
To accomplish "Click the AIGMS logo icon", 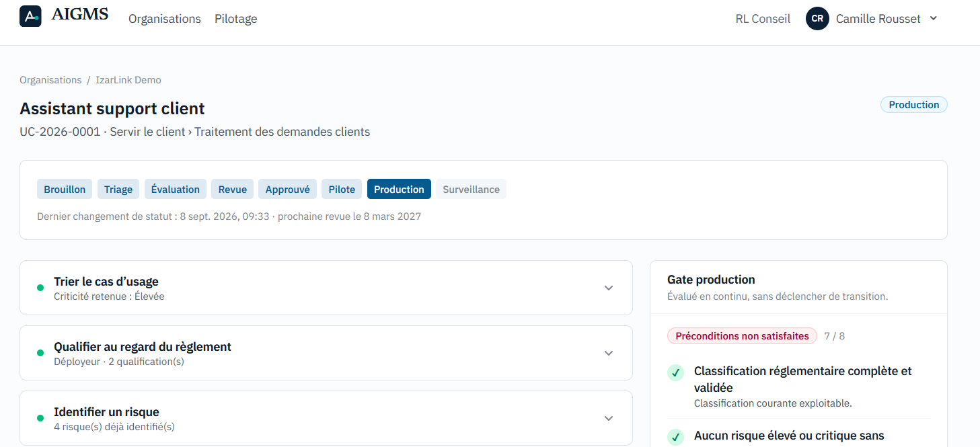I will pos(30,16).
